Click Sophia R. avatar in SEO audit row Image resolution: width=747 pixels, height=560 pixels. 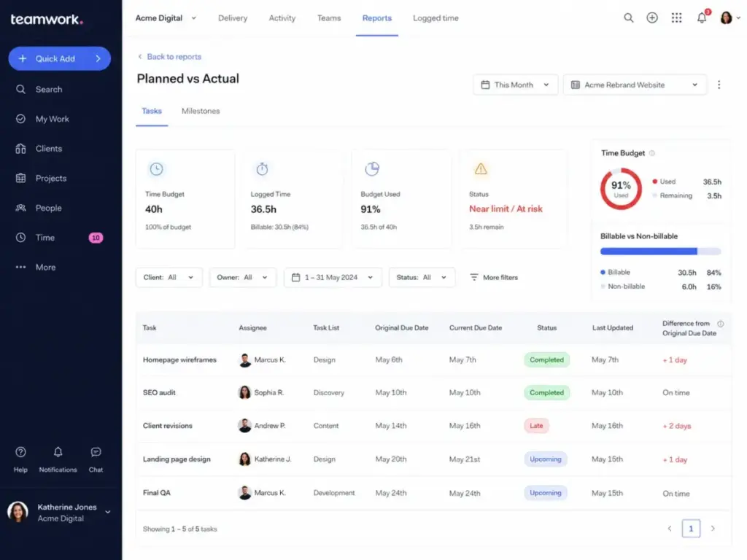click(245, 393)
